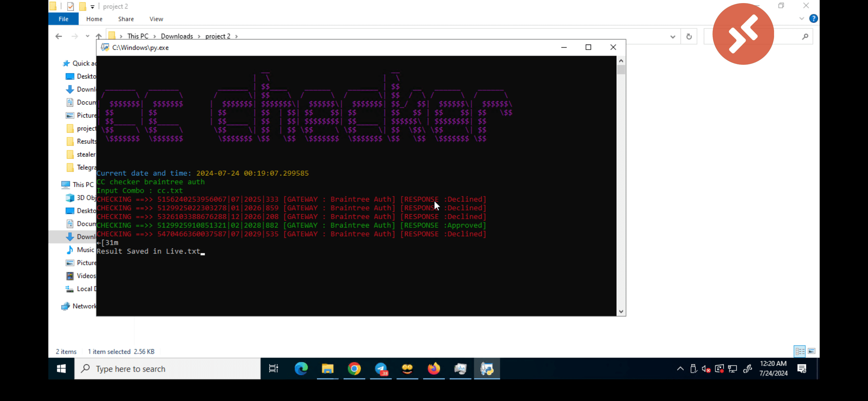868x401 pixels.
Task: Open Telegram from the taskbar
Action: [x=381, y=369]
